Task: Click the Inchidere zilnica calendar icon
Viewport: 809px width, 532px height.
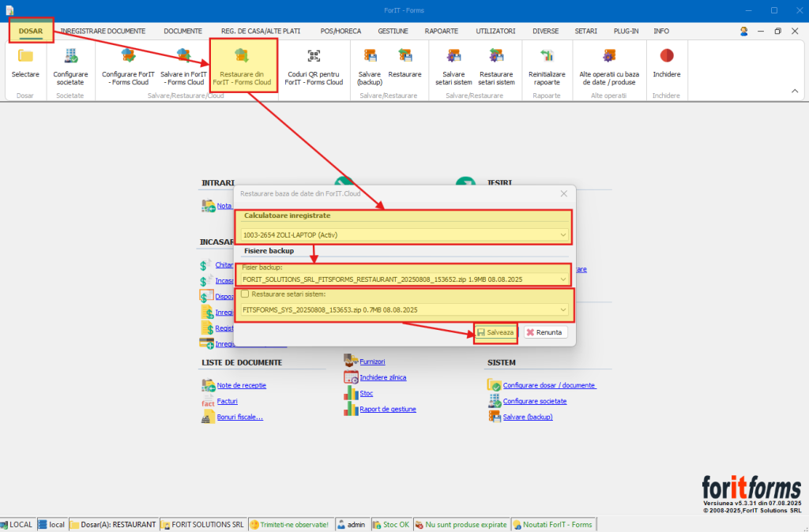Action: click(x=351, y=377)
